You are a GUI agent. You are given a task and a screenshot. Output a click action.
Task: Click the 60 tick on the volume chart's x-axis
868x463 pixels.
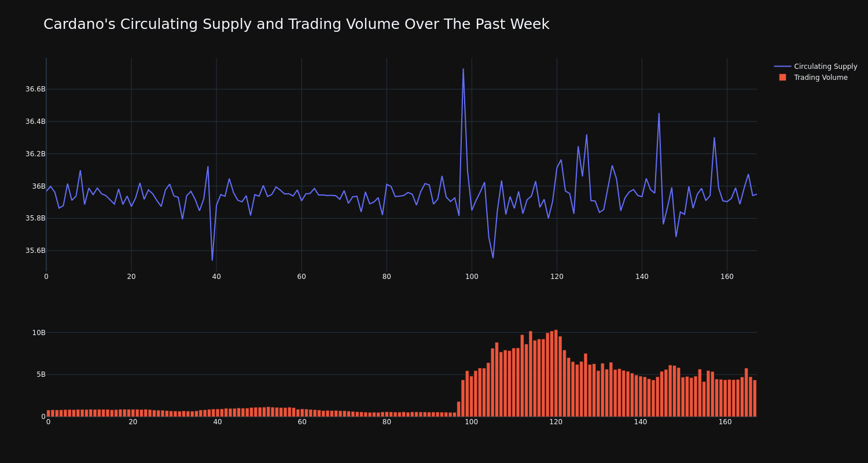[x=302, y=422]
